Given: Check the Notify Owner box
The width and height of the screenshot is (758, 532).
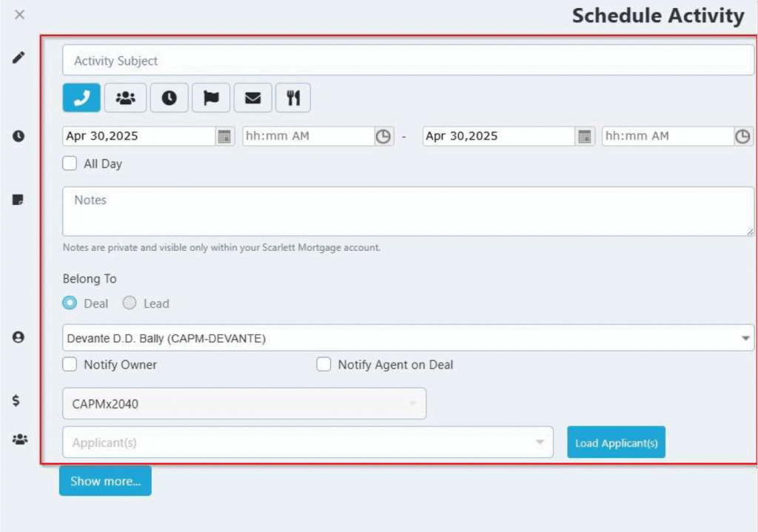Looking at the screenshot, I should [70, 364].
